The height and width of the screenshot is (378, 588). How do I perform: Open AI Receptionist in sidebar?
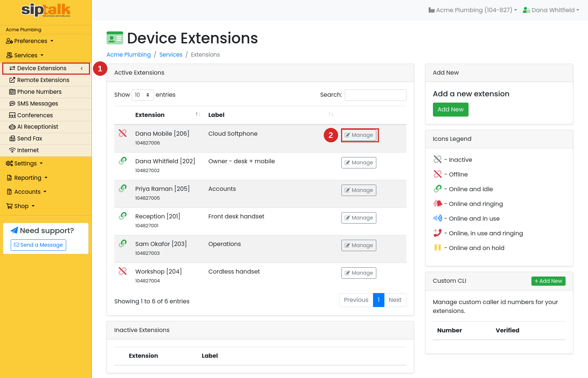pos(46,127)
